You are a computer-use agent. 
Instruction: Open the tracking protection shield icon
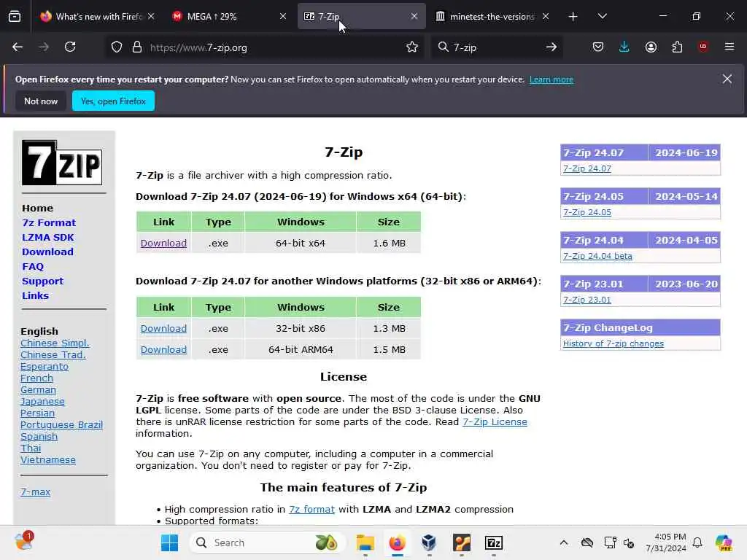[x=117, y=47]
